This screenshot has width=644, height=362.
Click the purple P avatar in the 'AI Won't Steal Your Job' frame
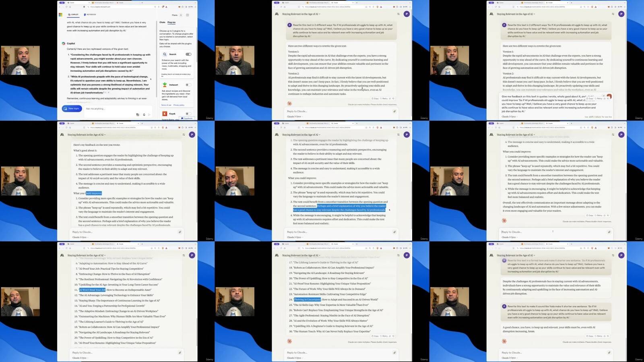click(192, 255)
